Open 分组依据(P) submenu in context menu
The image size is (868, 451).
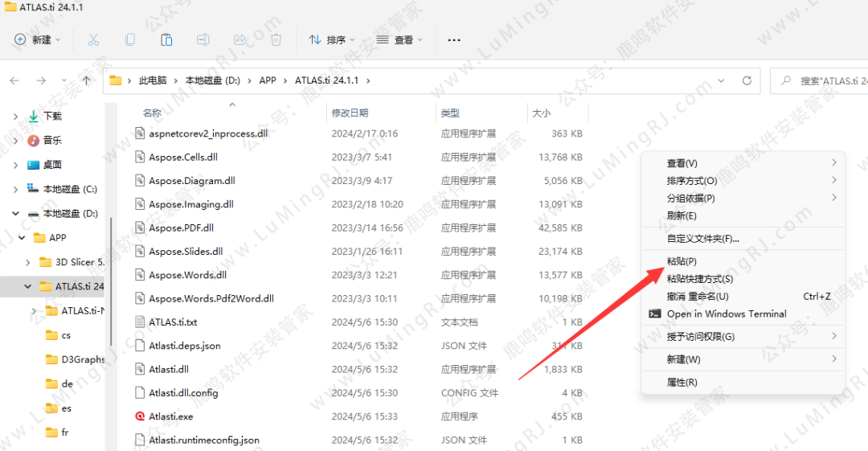743,198
